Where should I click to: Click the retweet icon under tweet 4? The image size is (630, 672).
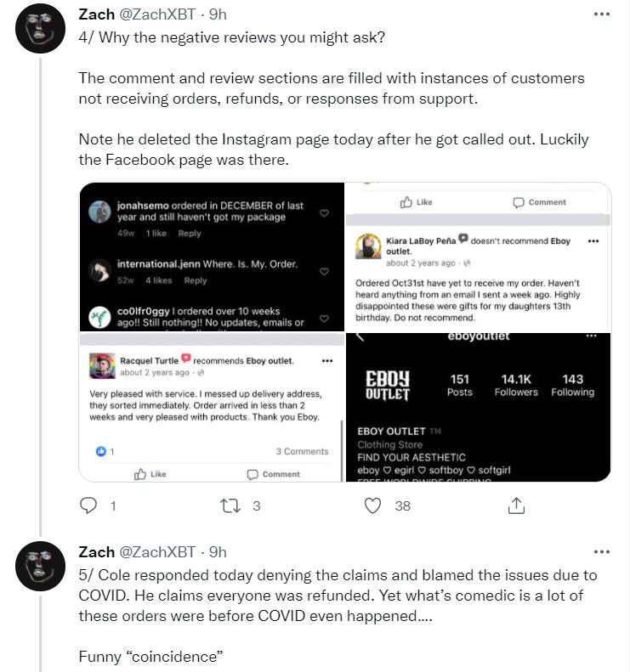point(230,505)
